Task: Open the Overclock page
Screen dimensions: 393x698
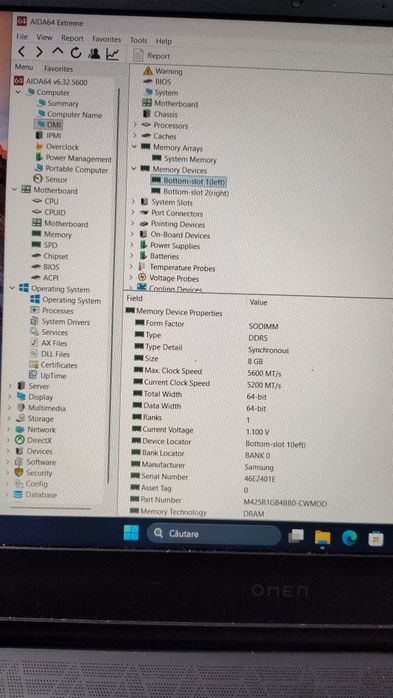Action: [57, 146]
